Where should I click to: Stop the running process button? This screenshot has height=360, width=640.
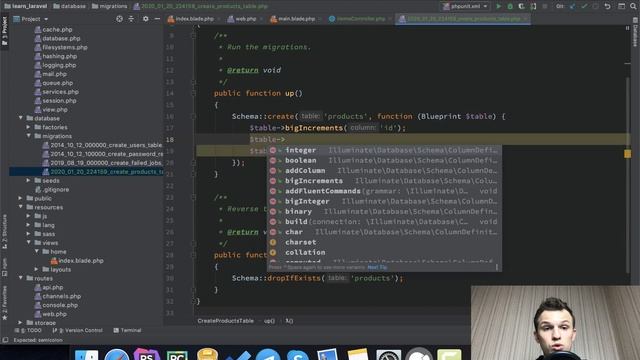point(544,6)
